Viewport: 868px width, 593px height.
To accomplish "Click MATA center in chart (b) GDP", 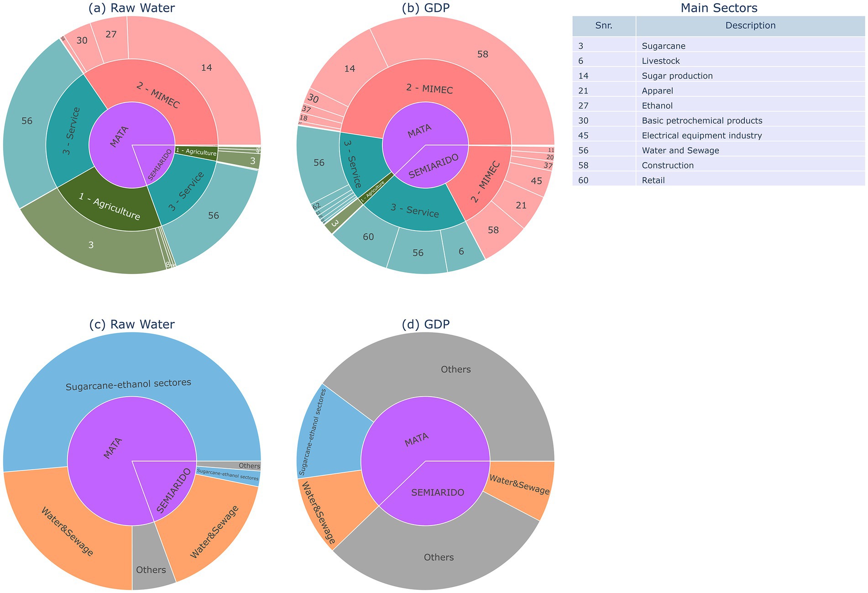I will [419, 131].
